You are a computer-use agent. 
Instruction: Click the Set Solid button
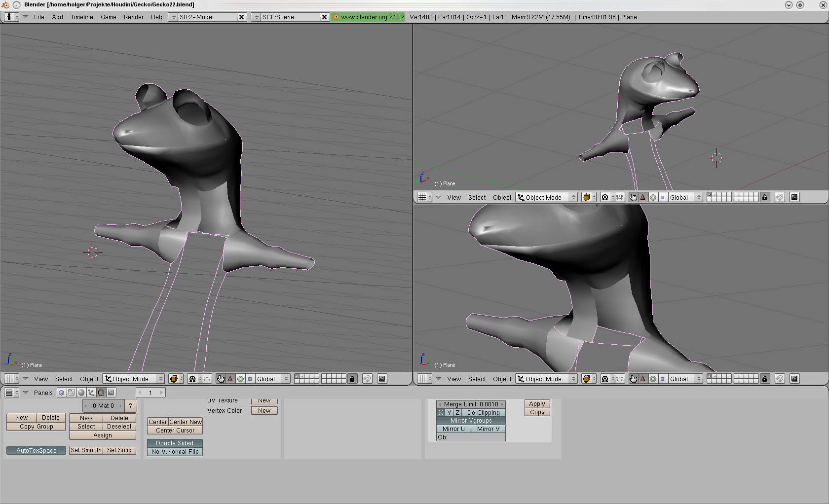pos(119,450)
